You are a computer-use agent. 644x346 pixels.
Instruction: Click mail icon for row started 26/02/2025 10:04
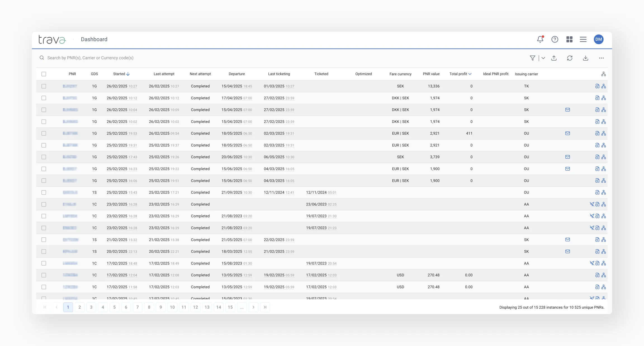click(x=568, y=110)
